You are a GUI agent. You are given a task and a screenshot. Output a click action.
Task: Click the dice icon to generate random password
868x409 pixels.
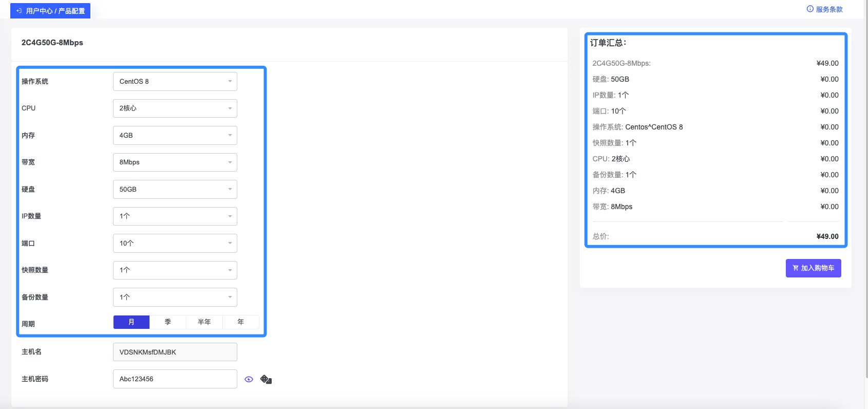[x=266, y=379]
